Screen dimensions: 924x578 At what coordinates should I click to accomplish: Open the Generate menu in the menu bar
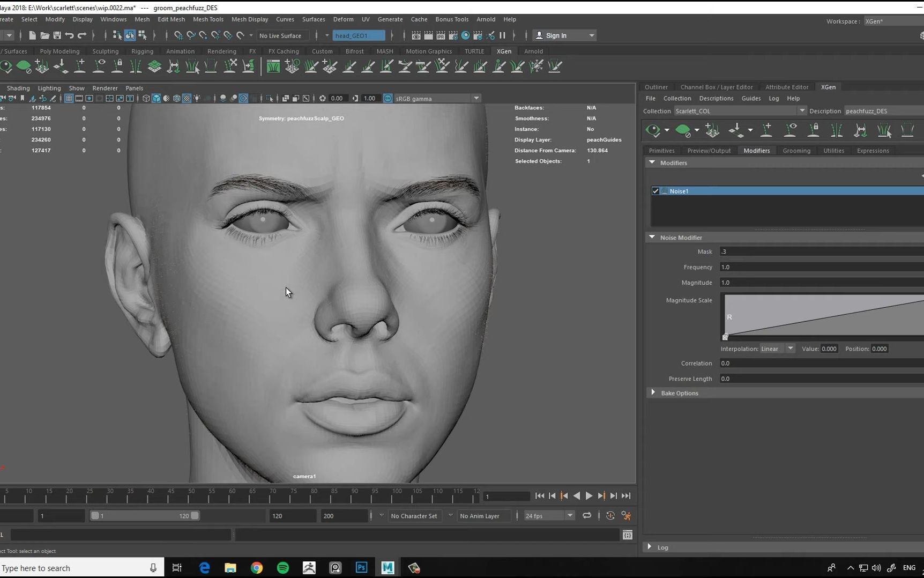coord(390,19)
